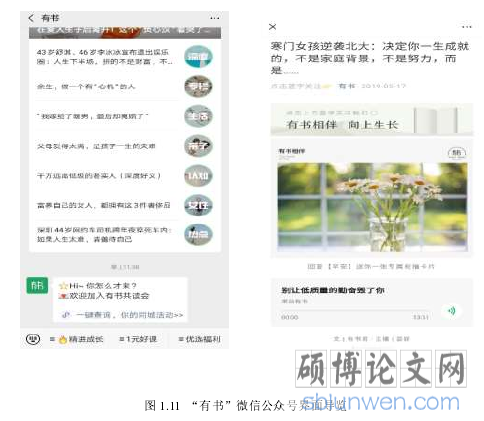Tap the 回复【早安】 caption under the card
The image size is (484, 421).
tap(371, 266)
